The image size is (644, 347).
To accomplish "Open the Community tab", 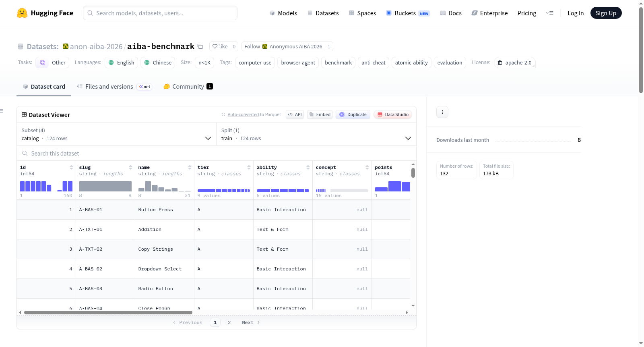I will pyautogui.click(x=188, y=87).
